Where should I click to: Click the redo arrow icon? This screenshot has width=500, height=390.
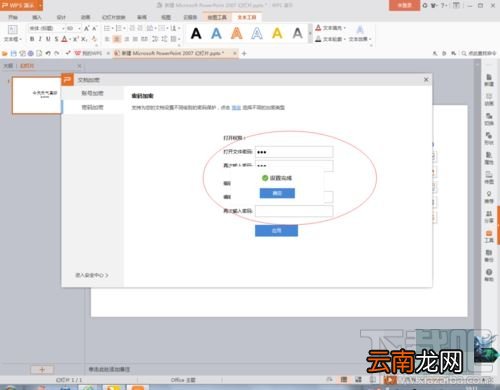click(57, 53)
